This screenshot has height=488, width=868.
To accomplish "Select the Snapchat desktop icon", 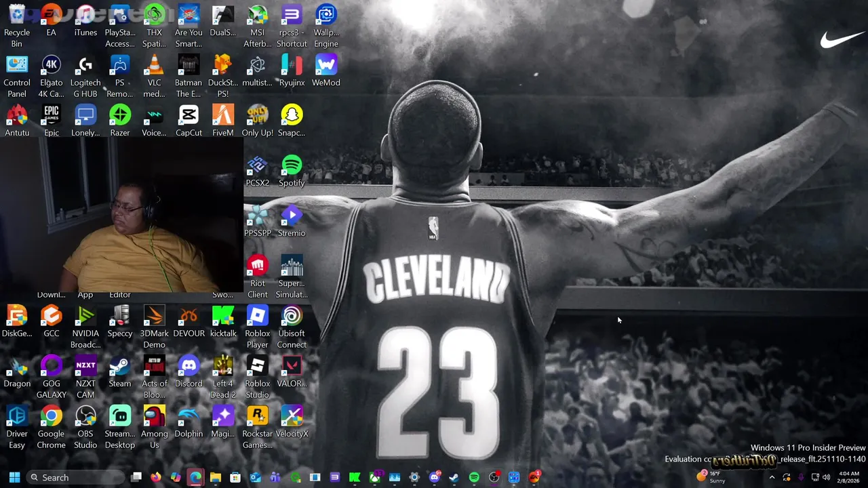I will click(292, 121).
